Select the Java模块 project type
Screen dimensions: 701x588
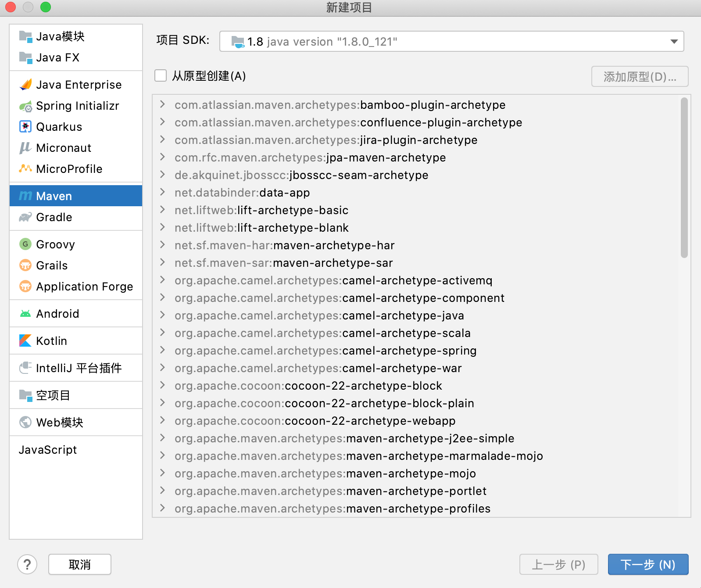tap(76, 36)
